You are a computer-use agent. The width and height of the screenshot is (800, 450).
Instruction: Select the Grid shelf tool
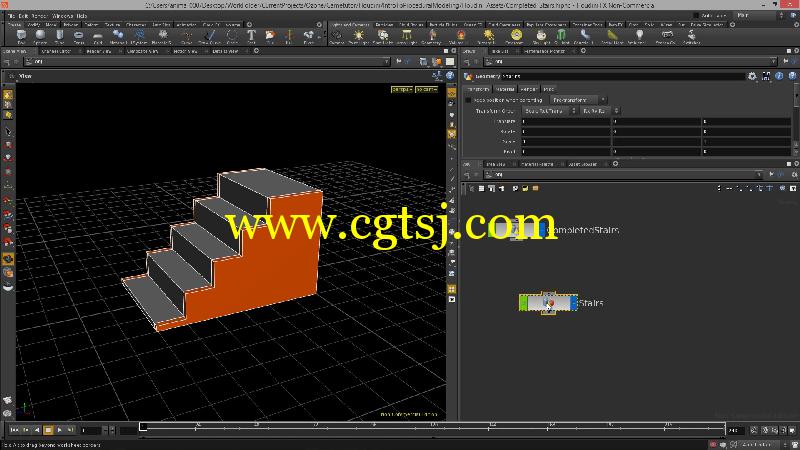pyautogui.click(x=98, y=36)
